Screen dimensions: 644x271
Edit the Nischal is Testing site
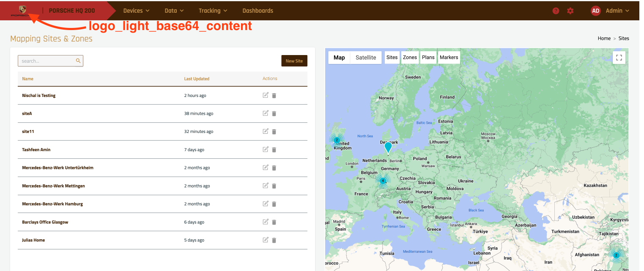point(266,95)
